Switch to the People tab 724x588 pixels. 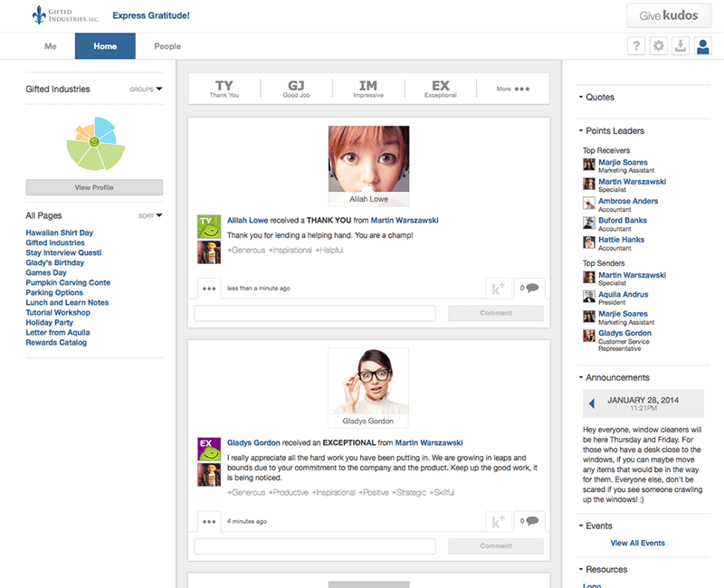tap(167, 46)
